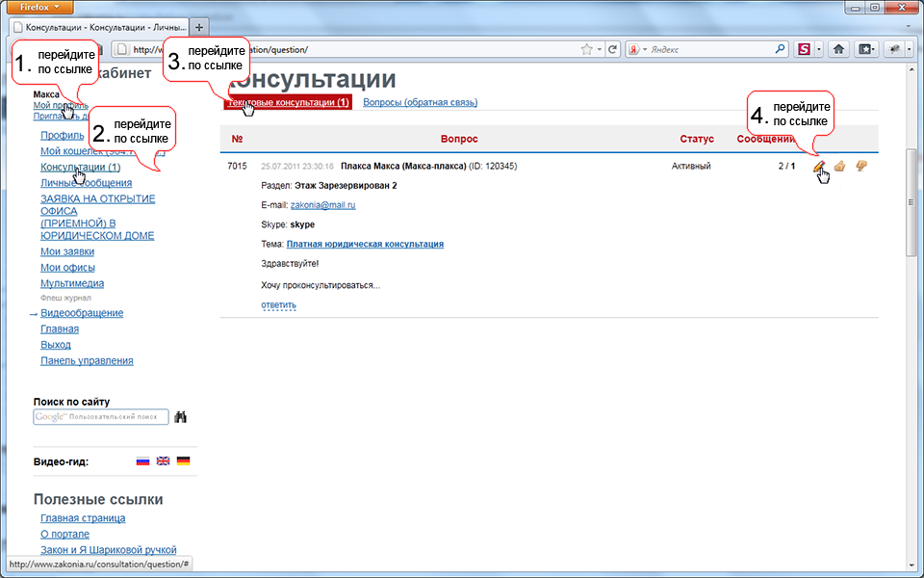
Task: Click the pencil edit icon for question 7015
Action: (819, 167)
